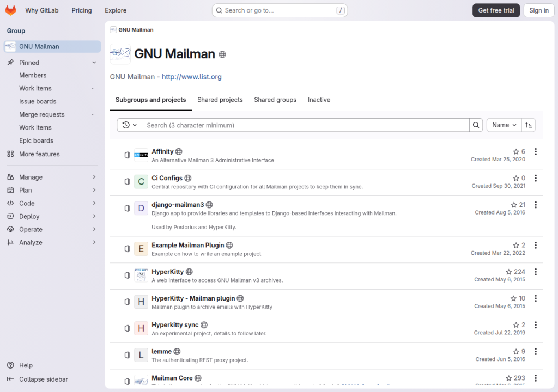The width and height of the screenshot is (558, 392).
Task: Click the Example Mailman Plugin 'E' avatar
Action: click(141, 249)
